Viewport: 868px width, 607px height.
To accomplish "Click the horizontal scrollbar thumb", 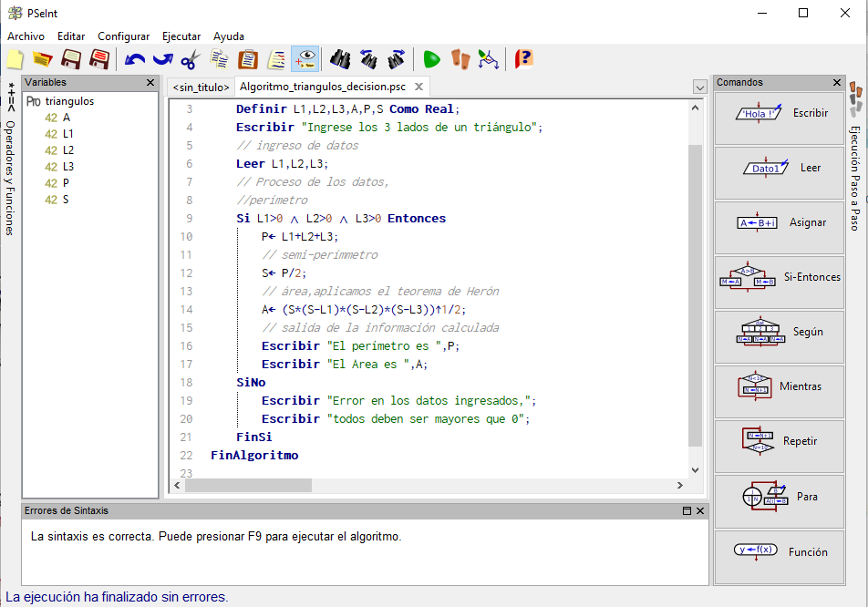I will 248,485.
